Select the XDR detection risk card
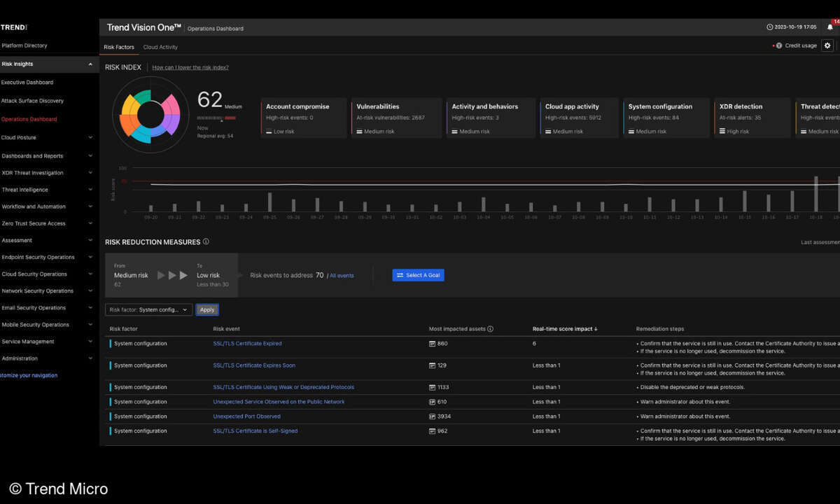This screenshot has height=504, width=840. pyautogui.click(x=753, y=118)
